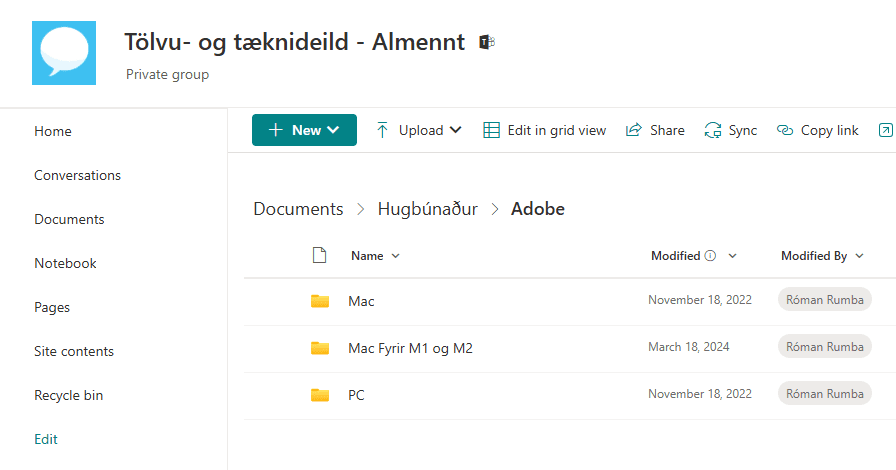Click the Sync toolbar icon
The image size is (896, 470).
pos(713,130)
